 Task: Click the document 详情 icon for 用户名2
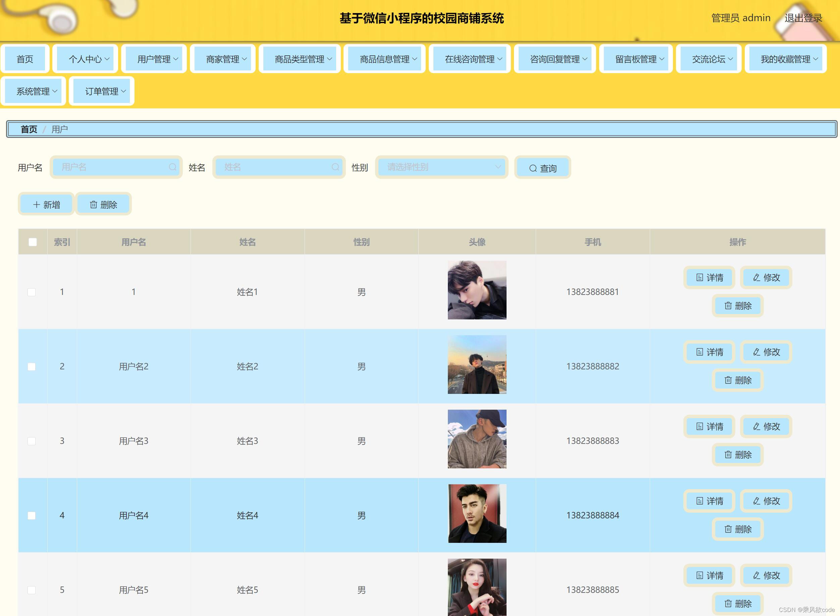[x=699, y=352]
